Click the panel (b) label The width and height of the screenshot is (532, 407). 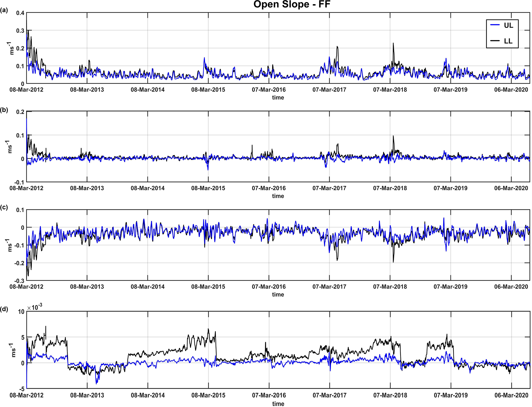4,110
